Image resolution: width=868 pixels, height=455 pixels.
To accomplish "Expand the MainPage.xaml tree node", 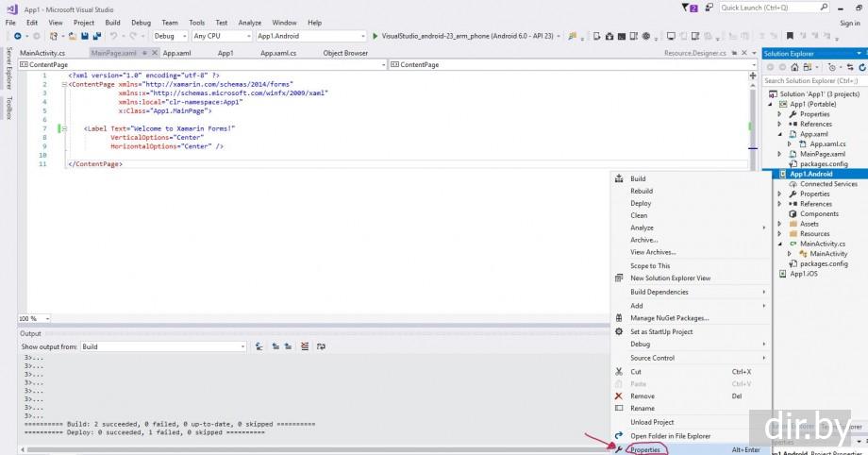I will click(780, 154).
